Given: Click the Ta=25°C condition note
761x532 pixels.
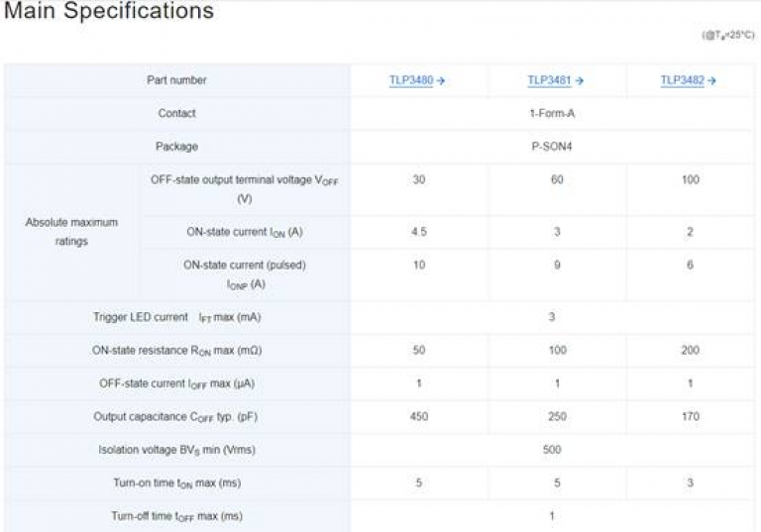Looking at the screenshot, I should click(x=728, y=35).
